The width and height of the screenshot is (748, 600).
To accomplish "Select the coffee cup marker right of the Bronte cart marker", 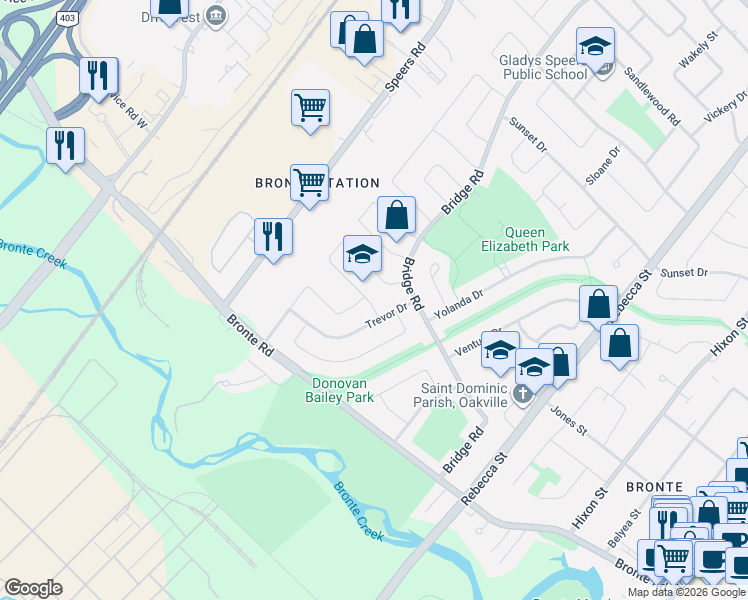I will [x=712, y=562].
